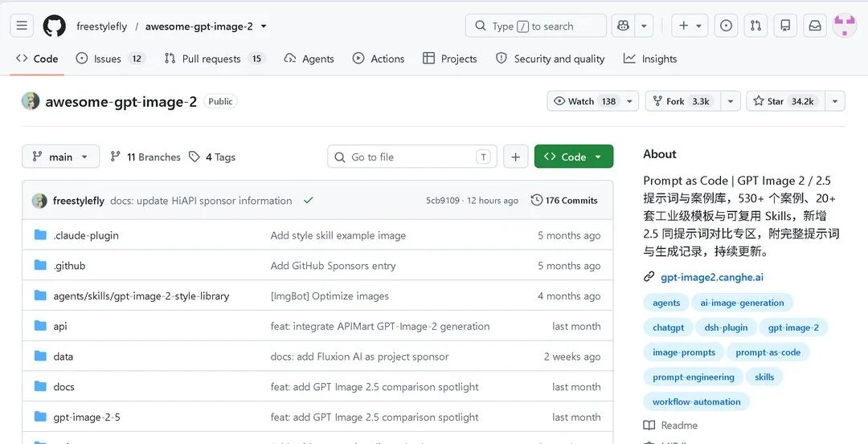Open the pull requests icon in header

click(755, 26)
